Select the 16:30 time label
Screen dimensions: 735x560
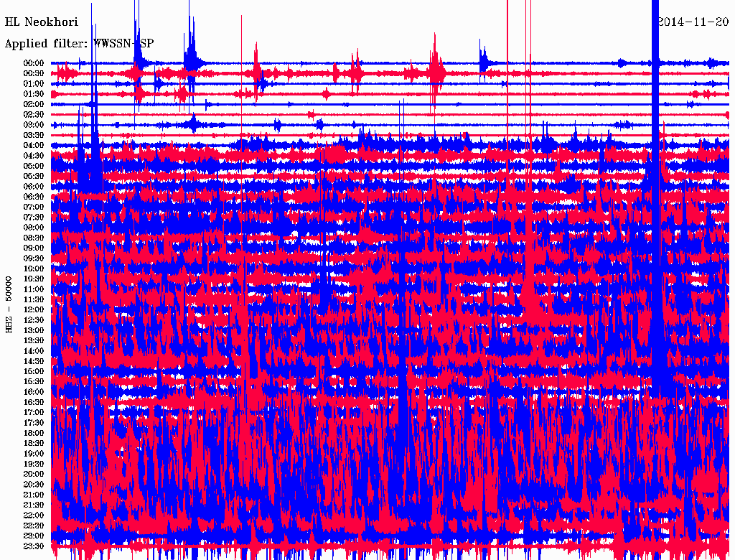coord(33,403)
